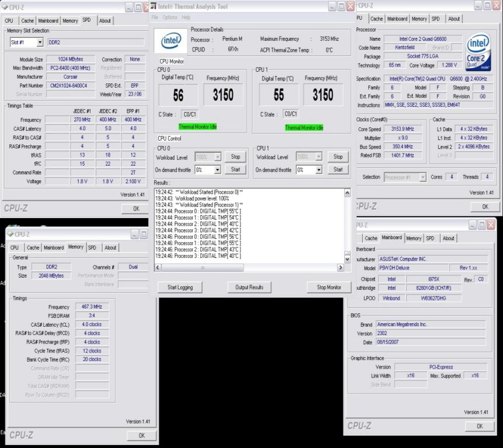503x448 pixels.
Task: Start CPU 1 on demand throttle
Action: (338, 169)
